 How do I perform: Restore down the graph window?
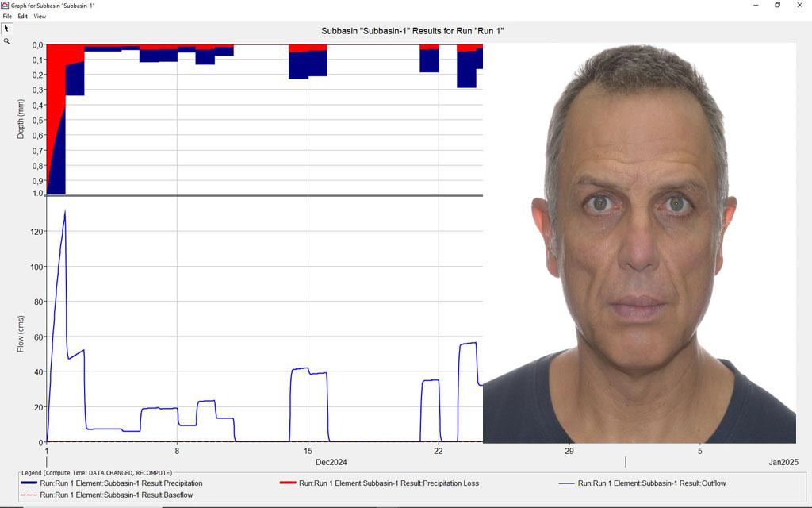click(x=777, y=6)
